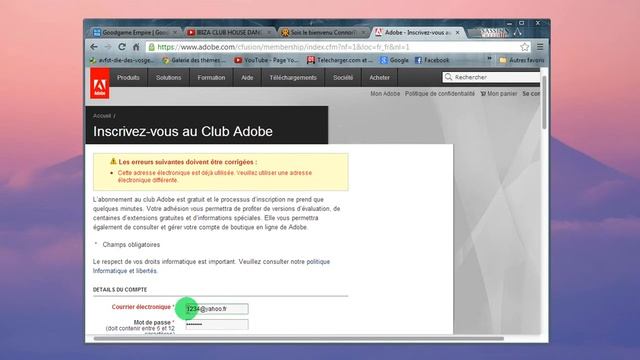Open the Aide menu

click(x=247, y=78)
